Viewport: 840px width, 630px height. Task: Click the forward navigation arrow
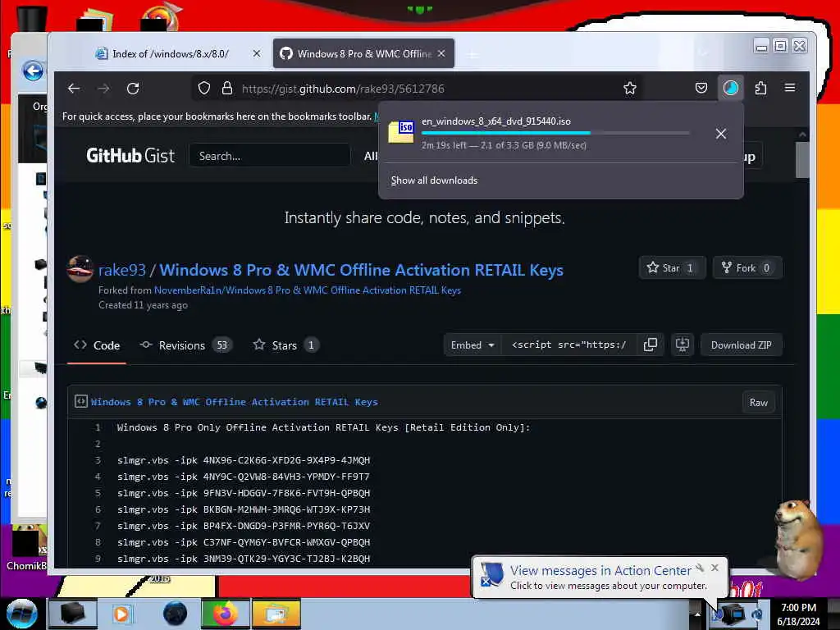pyautogui.click(x=103, y=89)
